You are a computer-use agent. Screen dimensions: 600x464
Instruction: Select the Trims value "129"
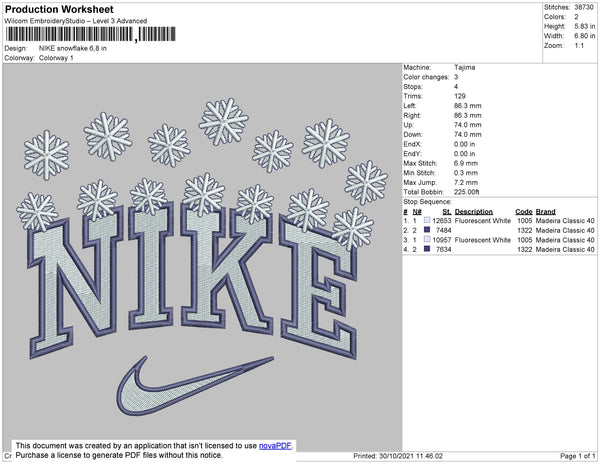tap(460, 96)
